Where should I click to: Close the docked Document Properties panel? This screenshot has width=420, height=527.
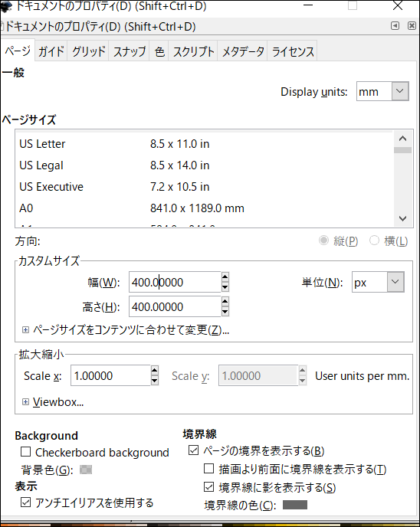412,26
